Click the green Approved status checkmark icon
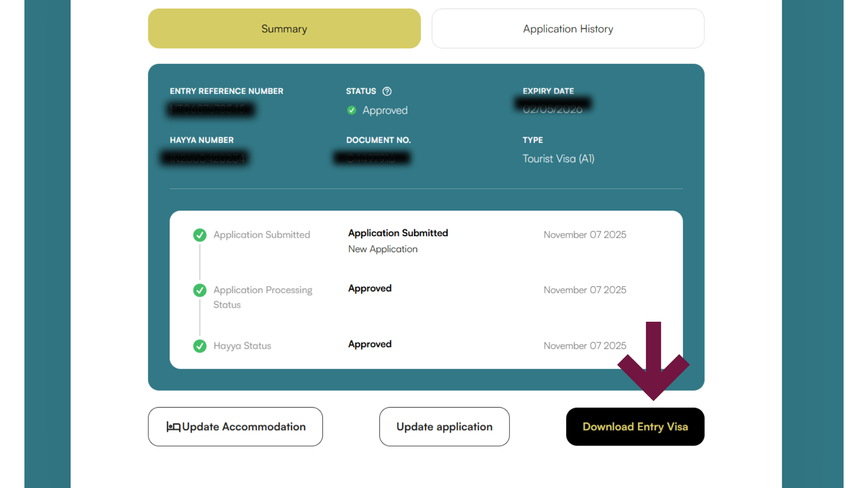The image size is (868, 488). coord(352,110)
